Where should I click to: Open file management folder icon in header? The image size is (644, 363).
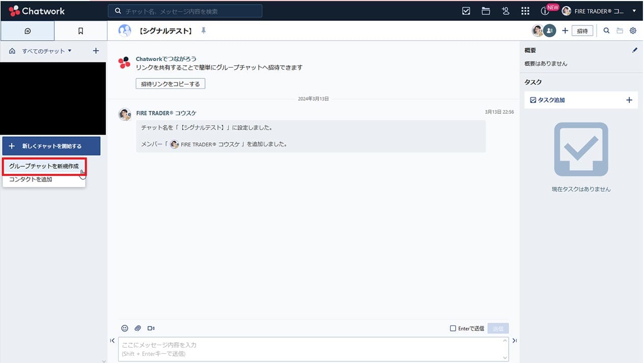(x=486, y=11)
